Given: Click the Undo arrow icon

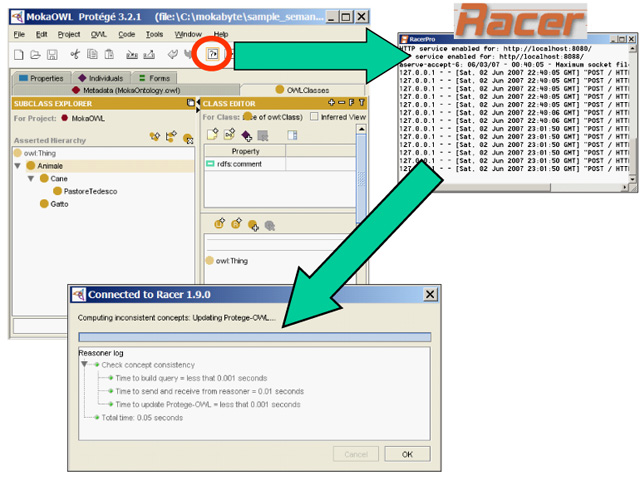Looking at the screenshot, I should [173, 54].
